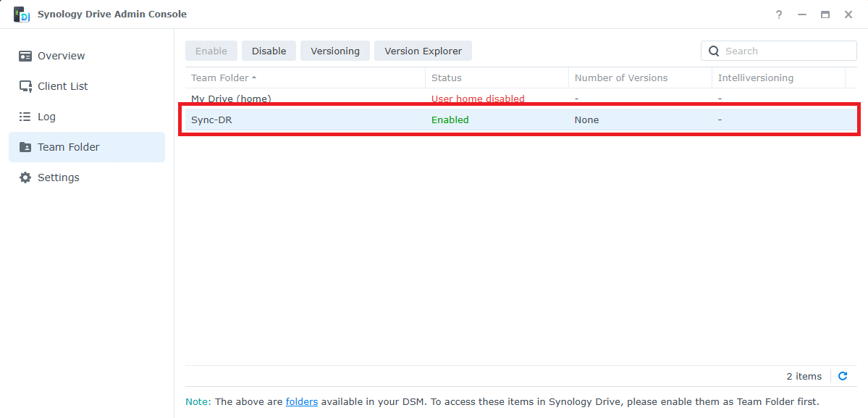Image resolution: width=868 pixels, height=418 pixels.
Task: Click the search magnifier icon
Action: [714, 51]
